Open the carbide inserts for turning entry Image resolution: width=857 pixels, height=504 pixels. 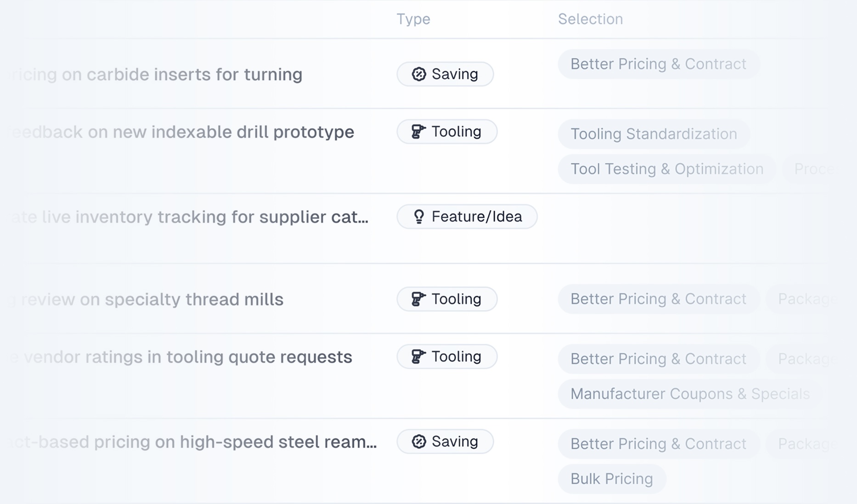click(x=156, y=74)
